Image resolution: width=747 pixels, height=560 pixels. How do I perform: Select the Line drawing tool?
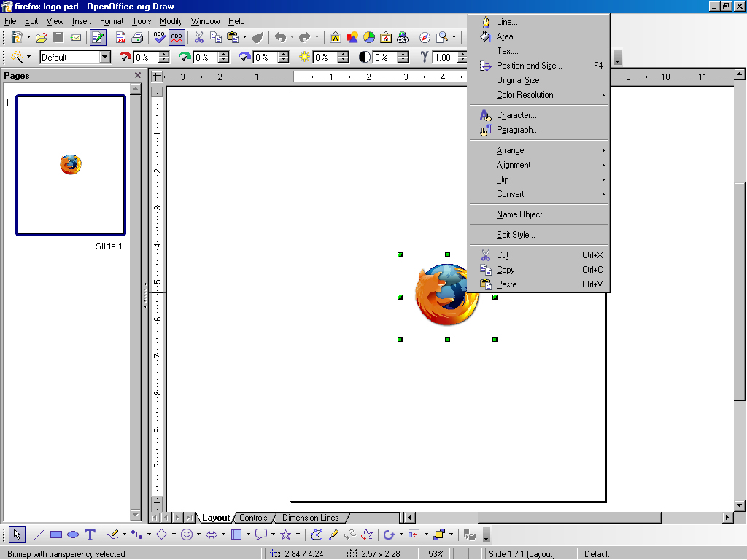point(39,534)
